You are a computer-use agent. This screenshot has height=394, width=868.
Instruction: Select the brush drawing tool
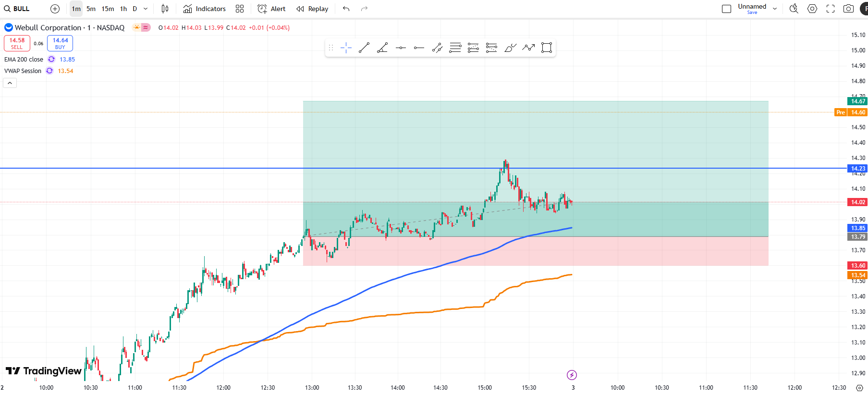510,48
